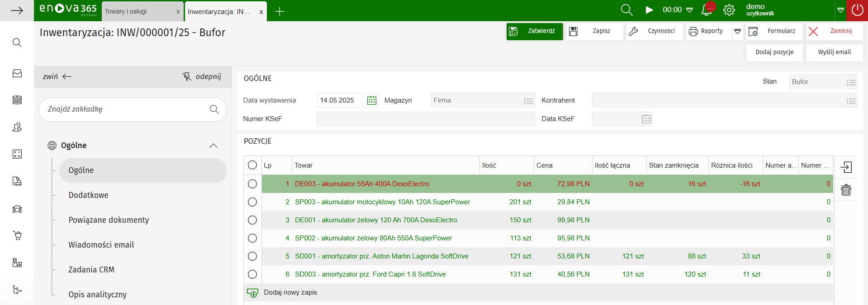Open the Stan Bufor dropdown list
The image size is (868, 305).
coord(851,82)
